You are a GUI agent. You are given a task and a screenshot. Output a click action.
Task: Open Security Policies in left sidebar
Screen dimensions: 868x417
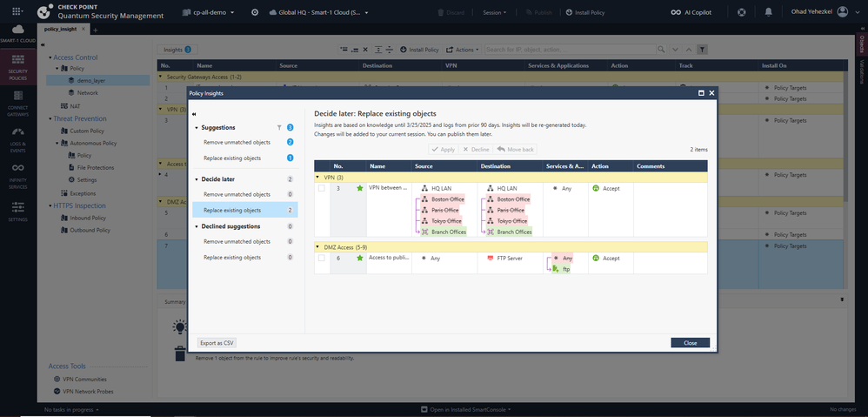[17, 65]
